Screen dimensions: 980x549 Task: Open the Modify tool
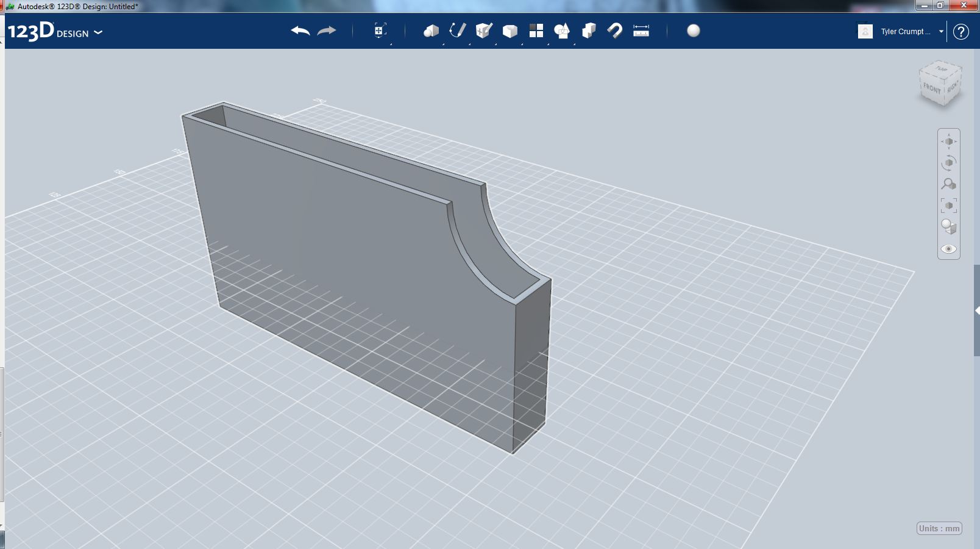pyautogui.click(x=510, y=31)
